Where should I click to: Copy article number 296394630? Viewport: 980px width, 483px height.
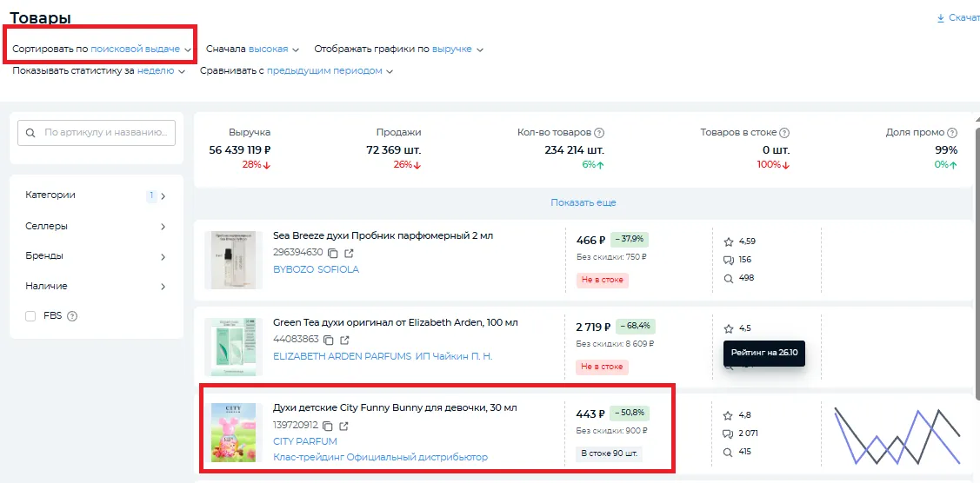[333, 253]
